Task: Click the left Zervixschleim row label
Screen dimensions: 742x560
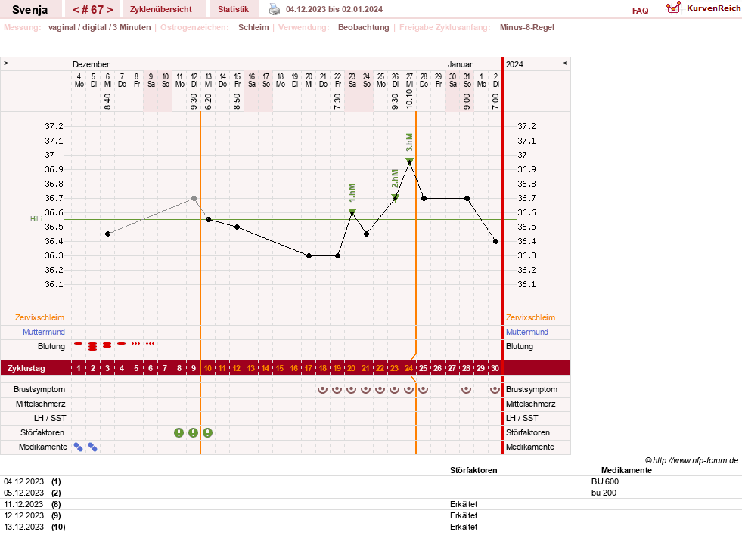Action: [40, 318]
